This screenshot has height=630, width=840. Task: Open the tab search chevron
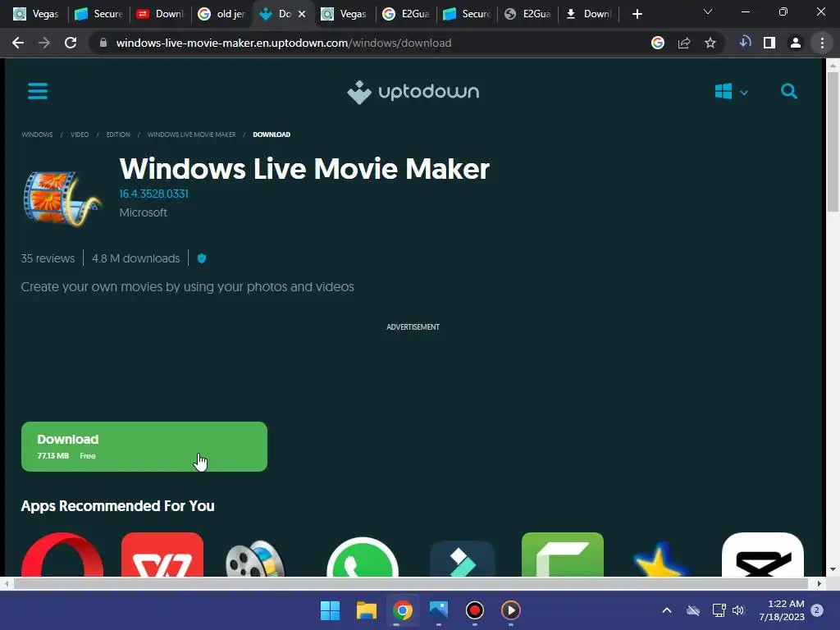[708, 11]
